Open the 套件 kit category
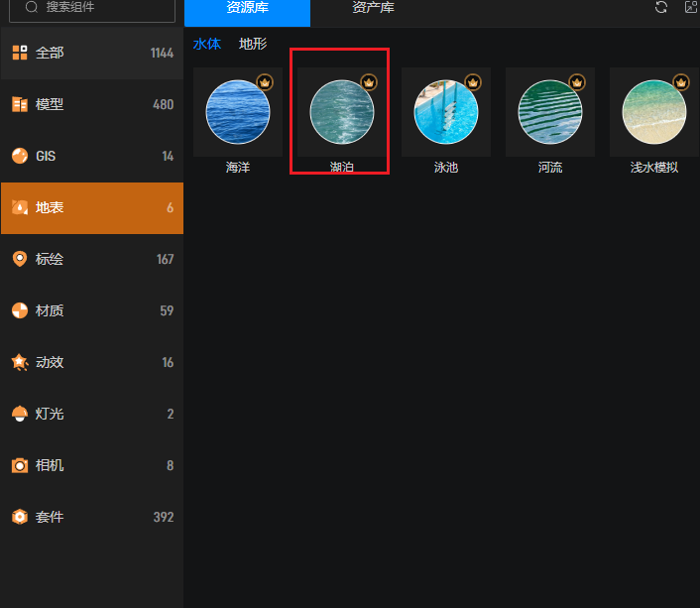Screen dimensions: 700x608 [91, 517]
